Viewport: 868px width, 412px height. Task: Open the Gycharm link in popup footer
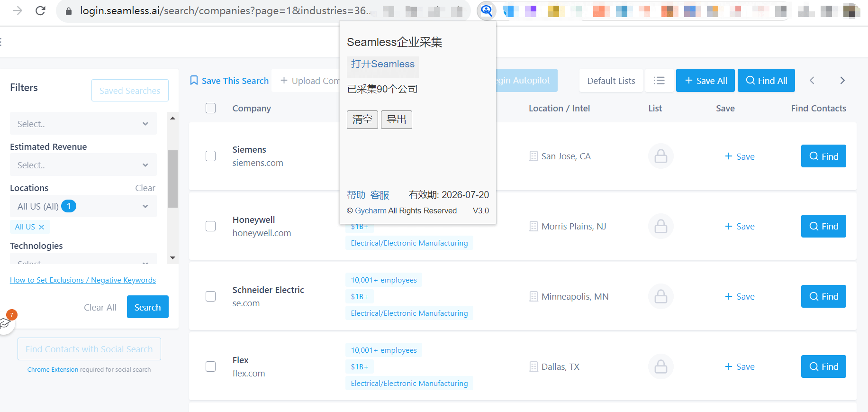pyautogui.click(x=371, y=211)
